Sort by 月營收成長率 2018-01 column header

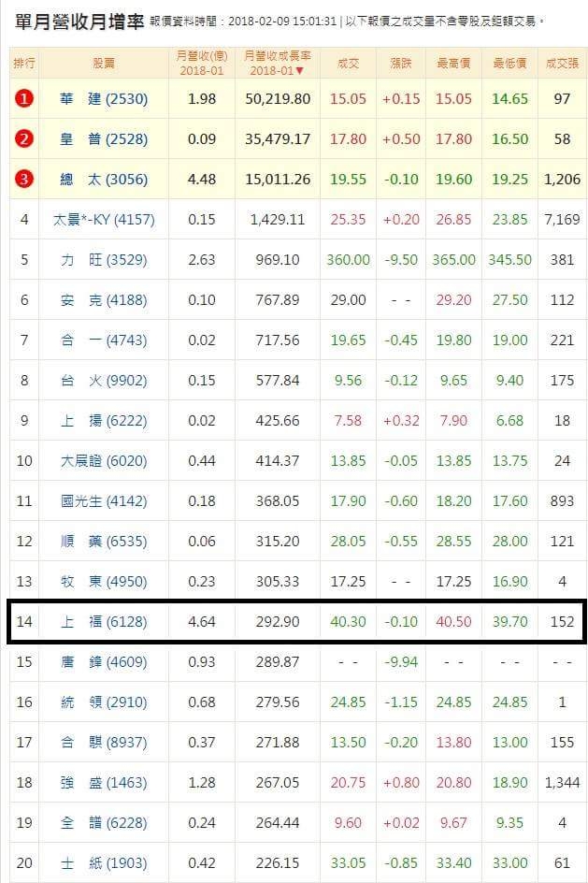coord(277,63)
